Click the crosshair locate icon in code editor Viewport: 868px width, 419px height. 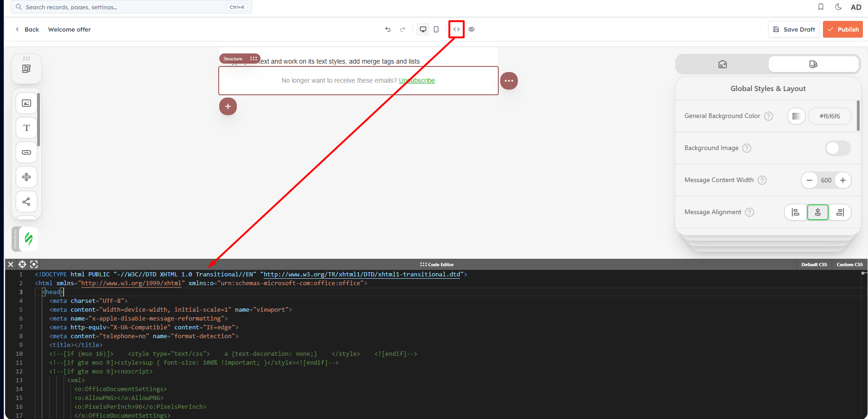[x=22, y=264]
